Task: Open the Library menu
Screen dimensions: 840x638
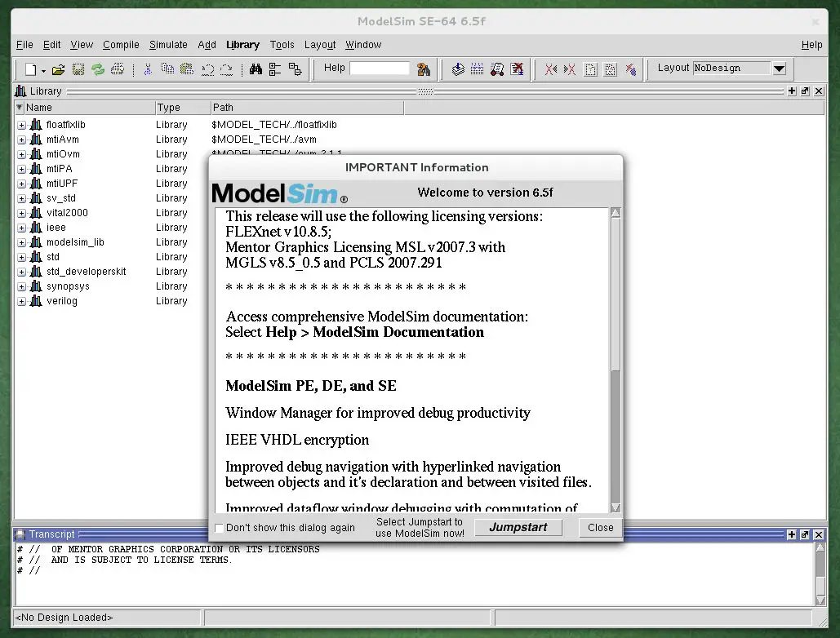Action: [x=242, y=45]
